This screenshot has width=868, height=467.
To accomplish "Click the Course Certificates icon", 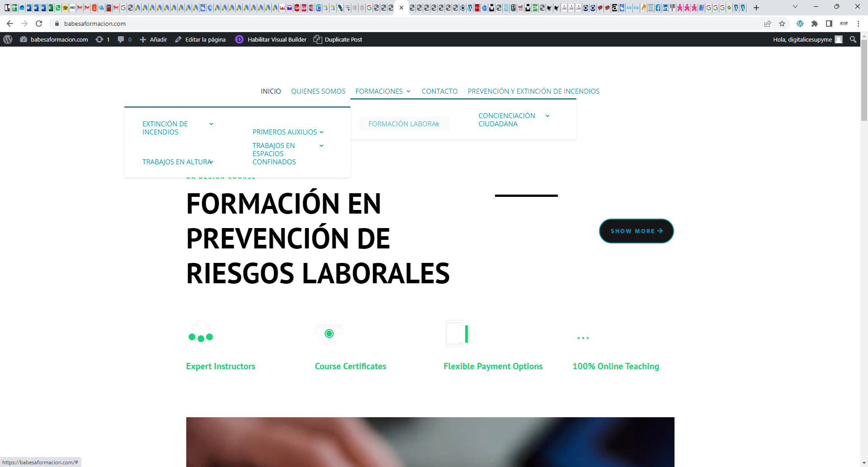I will pos(329,334).
